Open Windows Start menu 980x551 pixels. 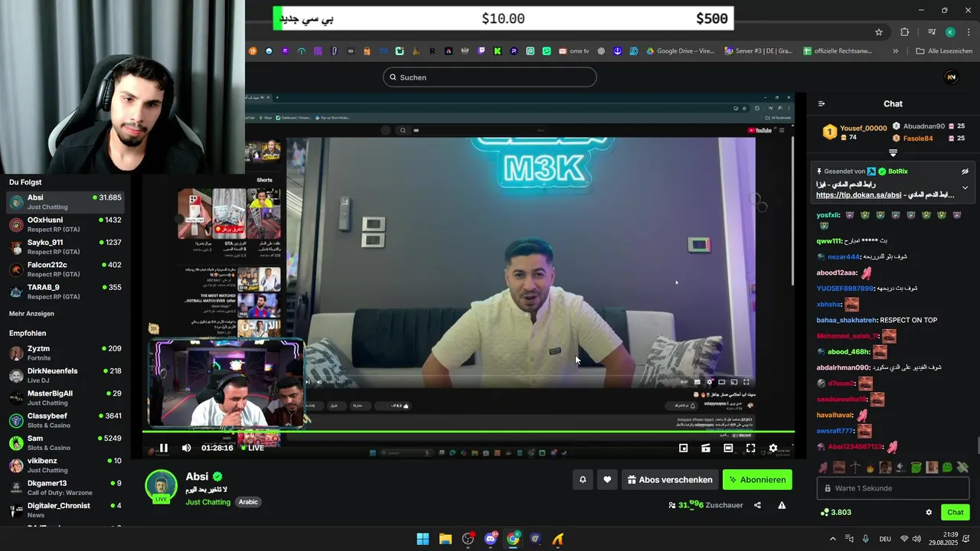[423, 539]
